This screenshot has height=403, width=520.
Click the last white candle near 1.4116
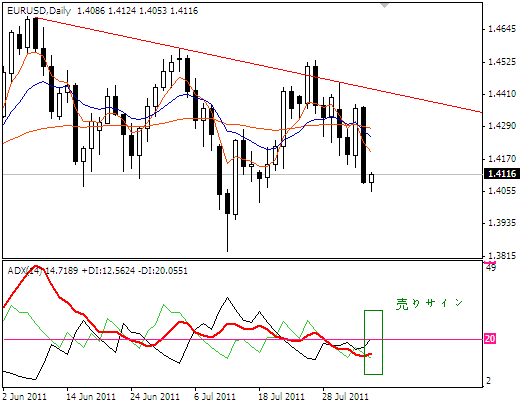371,178
